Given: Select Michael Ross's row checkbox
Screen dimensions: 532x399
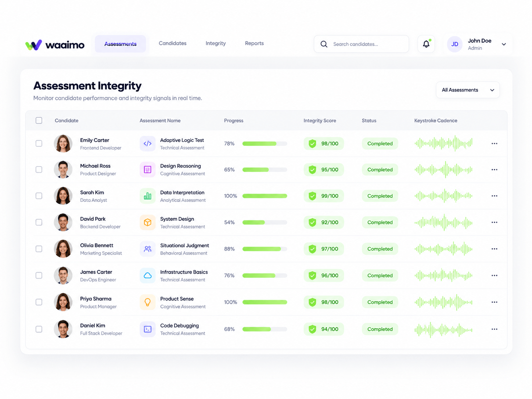Looking at the screenshot, I should pos(39,170).
